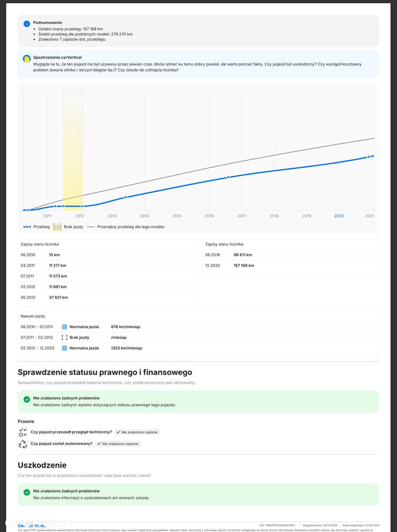The height and width of the screenshot is (532, 397).
Task: Click green checkmark in legal status result box
Action: click(27, 399)
